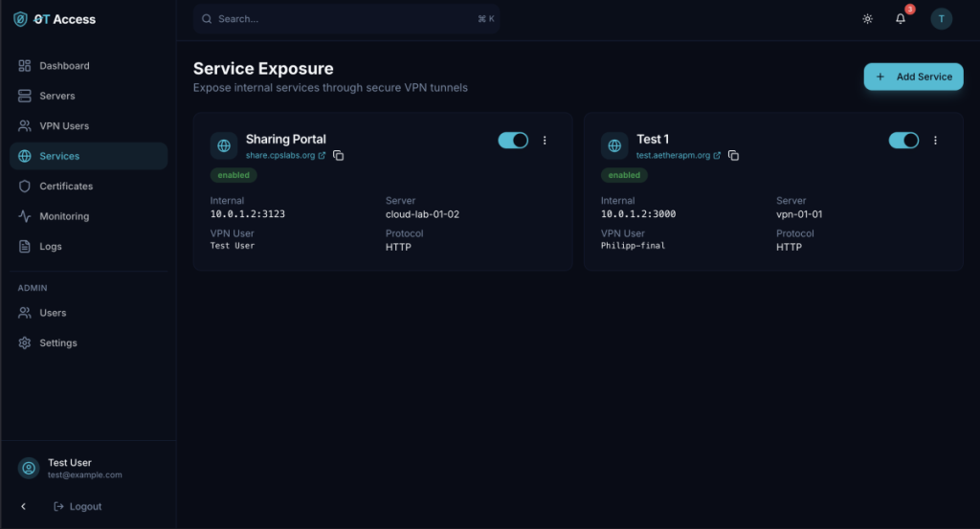Click the Sharing Portal globe icon
The height and width of the screenshot is (529, 980).
coord(224,145)
